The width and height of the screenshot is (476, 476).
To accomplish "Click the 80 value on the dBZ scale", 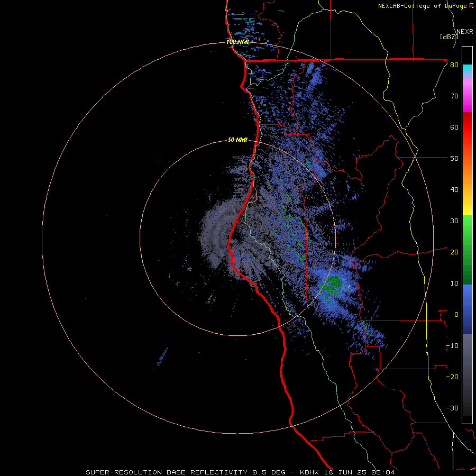I will tap(454, 65).
